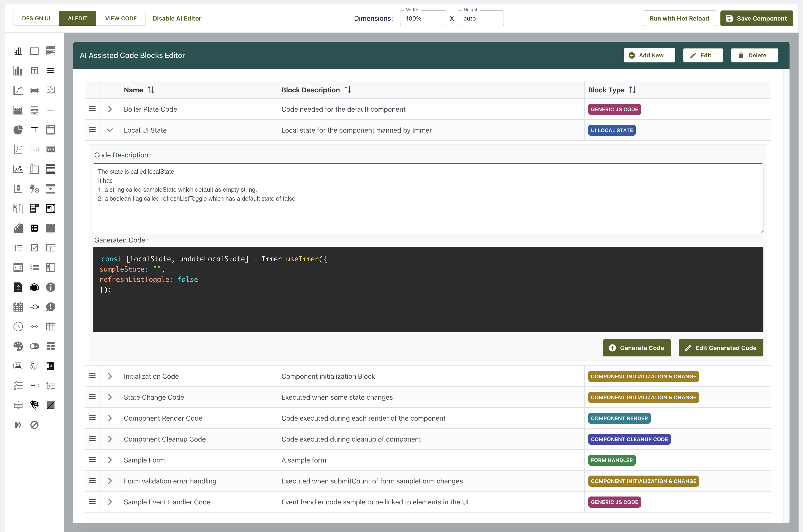
Task: Expand the Boiler Plate Code row
Action: click(x=110, y=109)
